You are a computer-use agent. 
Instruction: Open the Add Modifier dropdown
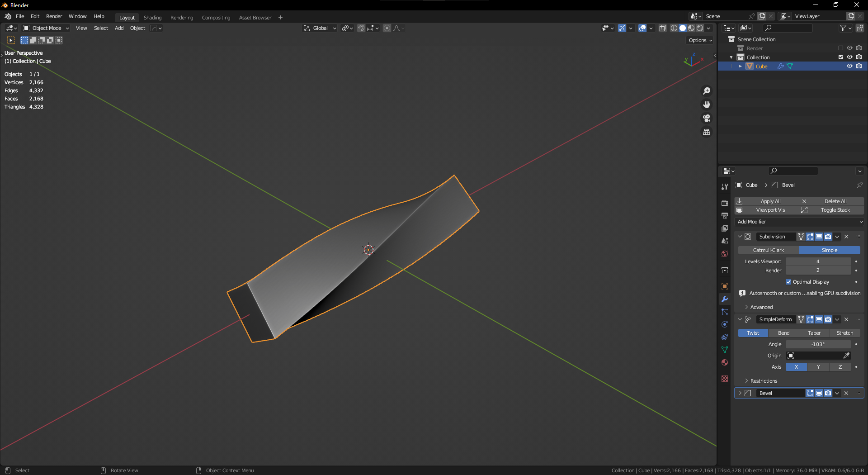(x=799, y=222)
